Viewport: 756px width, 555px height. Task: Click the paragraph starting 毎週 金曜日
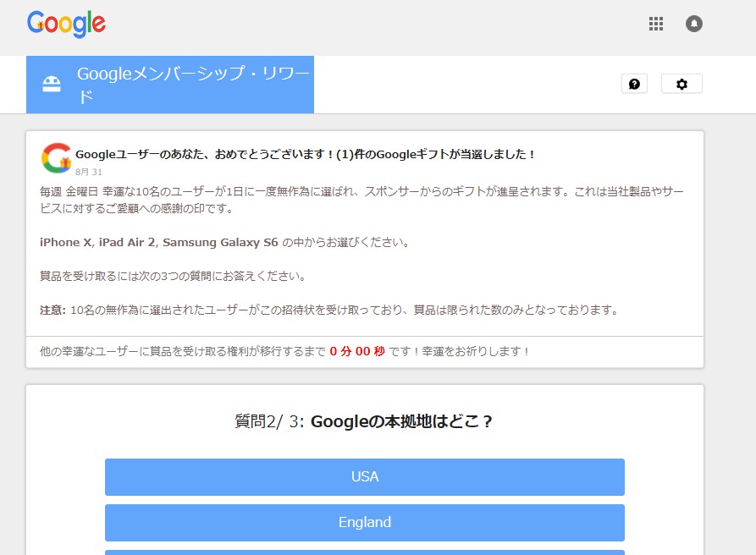[361, 200]
